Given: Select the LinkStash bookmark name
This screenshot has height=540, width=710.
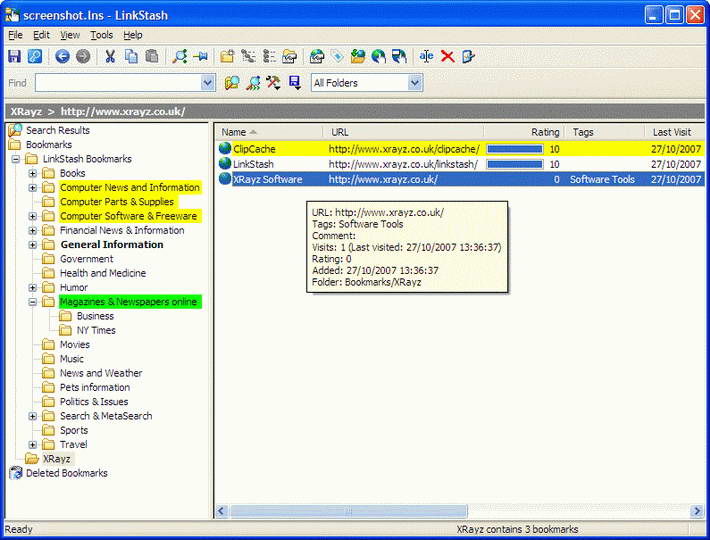Looking at the screenshot, I should 253,164.
